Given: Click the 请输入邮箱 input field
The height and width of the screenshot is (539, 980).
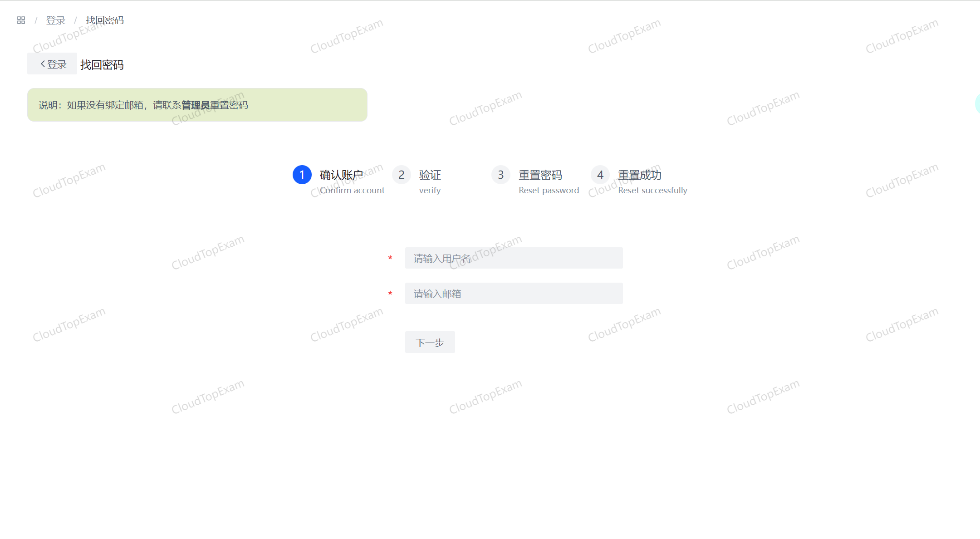Looking at the screenshot, I should (x=513, y=294).
